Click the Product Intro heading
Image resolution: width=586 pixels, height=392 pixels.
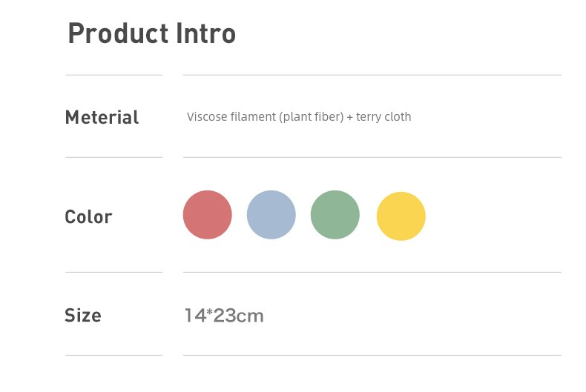(151, 34)
